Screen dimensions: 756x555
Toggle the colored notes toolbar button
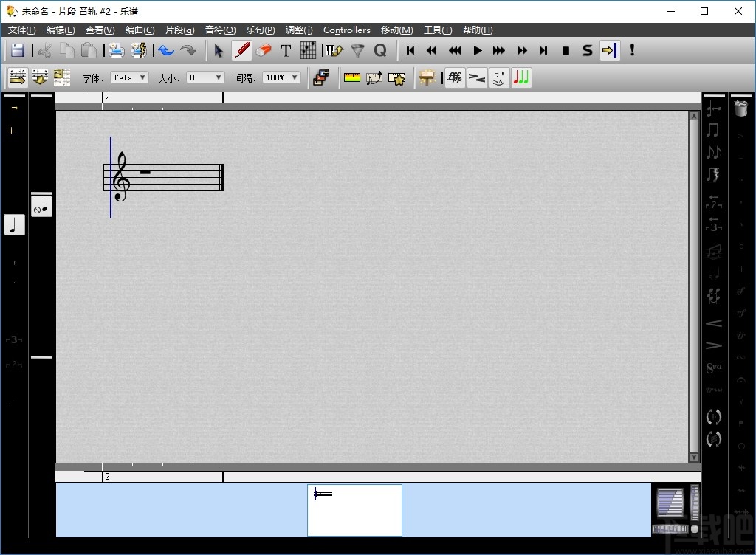point(521,77)
